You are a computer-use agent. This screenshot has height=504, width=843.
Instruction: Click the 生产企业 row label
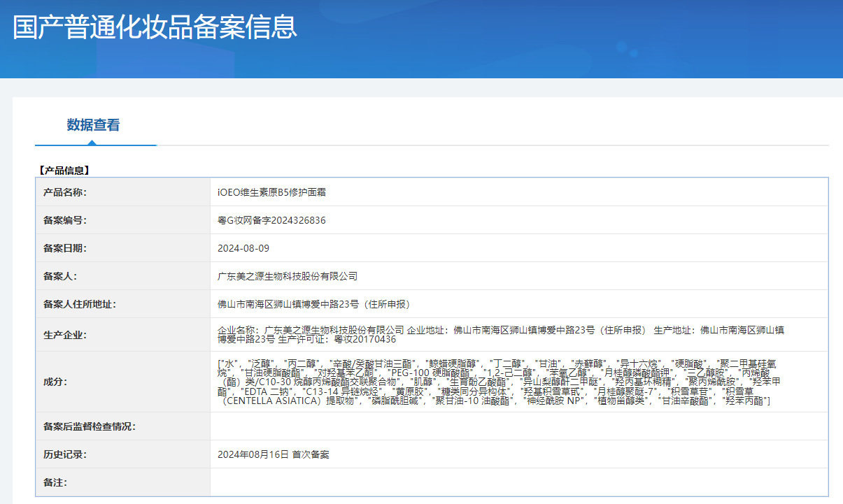65,335
